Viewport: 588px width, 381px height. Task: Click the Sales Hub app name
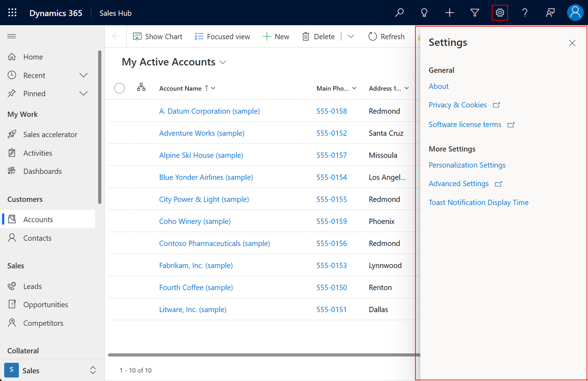(115, 13)
